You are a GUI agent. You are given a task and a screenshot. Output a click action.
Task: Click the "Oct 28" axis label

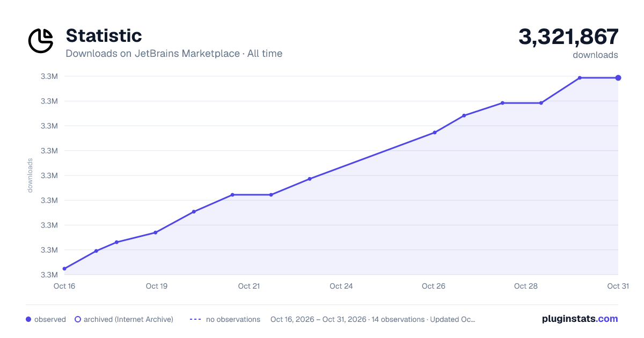point(526,286)
